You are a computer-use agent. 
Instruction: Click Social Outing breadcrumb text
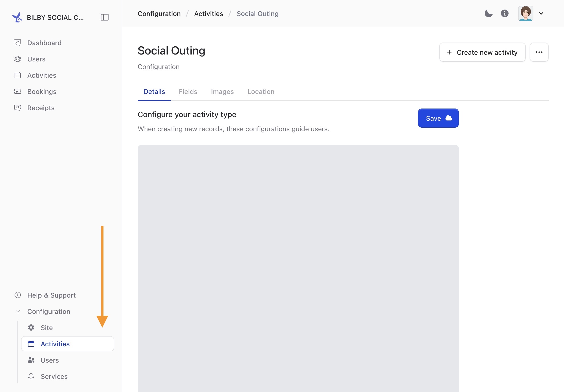point(257,14)
